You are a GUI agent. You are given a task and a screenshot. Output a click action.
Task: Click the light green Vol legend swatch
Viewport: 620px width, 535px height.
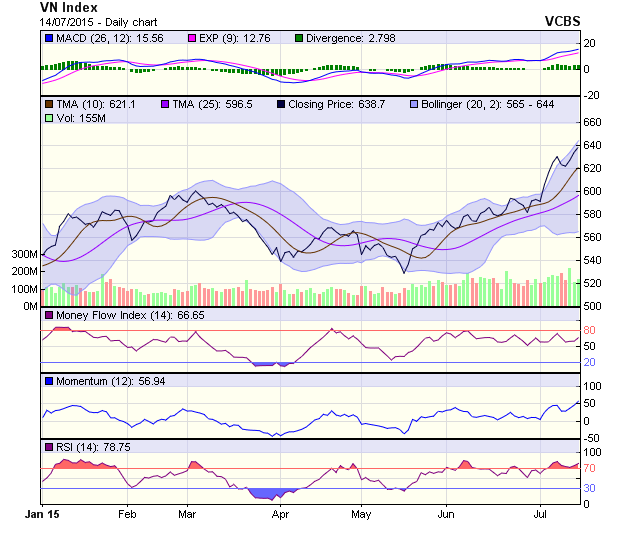pyautogui.click(x=48, y=118)
